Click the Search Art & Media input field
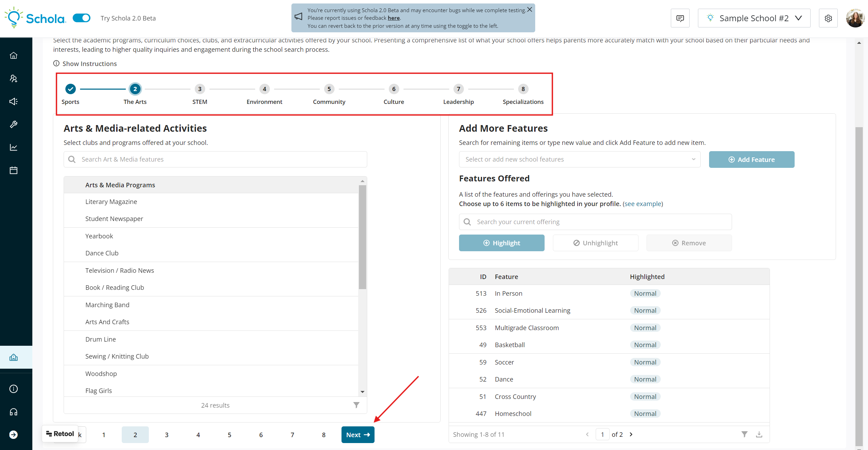Viewport: 868px width, 450px height. (215, 159)
